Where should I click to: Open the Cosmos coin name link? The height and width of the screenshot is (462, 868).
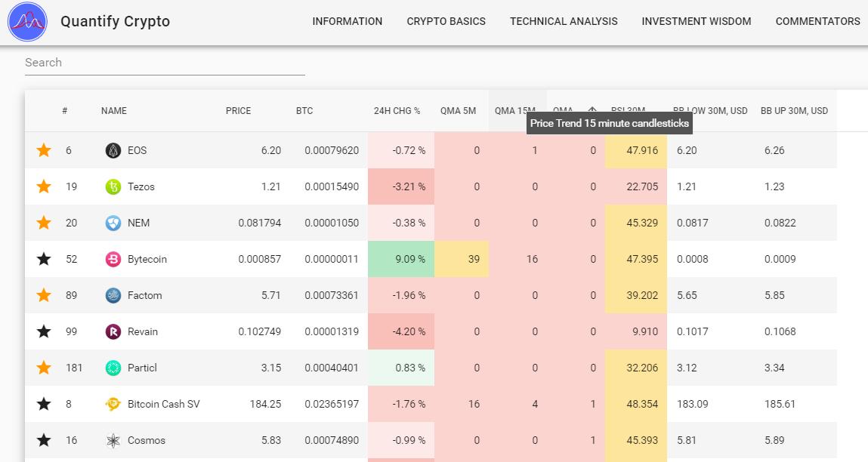147,440
